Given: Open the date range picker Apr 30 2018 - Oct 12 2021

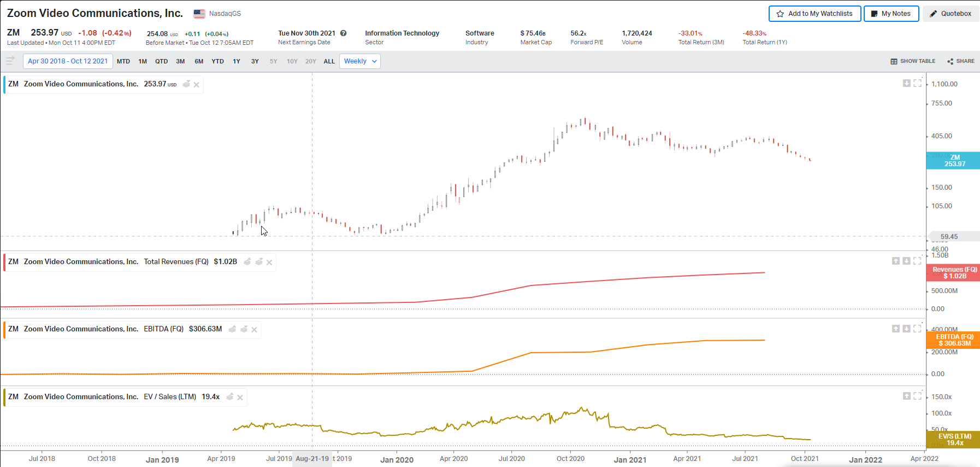Looking at the screenshot, I should click(68, 61).
